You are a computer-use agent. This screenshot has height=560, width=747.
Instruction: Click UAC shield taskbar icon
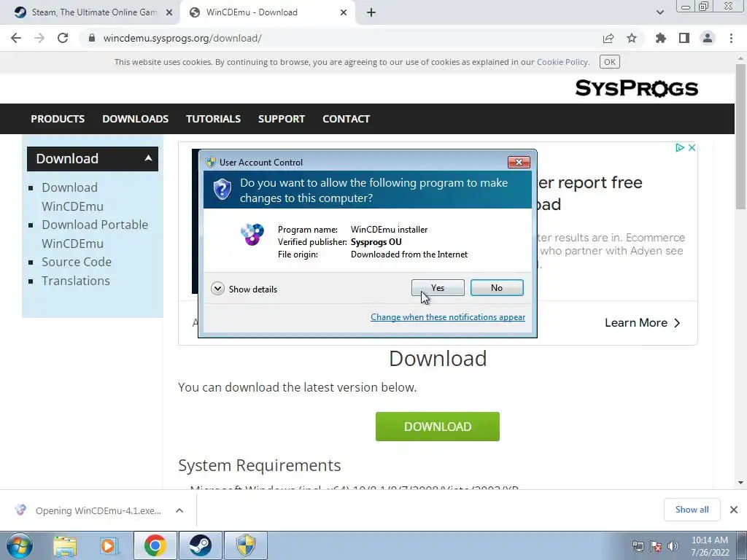pyautogui.click(x=246, y=545)
